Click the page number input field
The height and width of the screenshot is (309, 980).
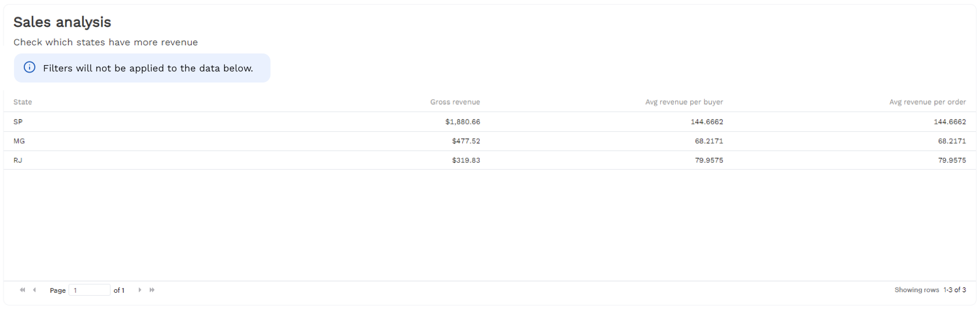(x=89, y=290)
